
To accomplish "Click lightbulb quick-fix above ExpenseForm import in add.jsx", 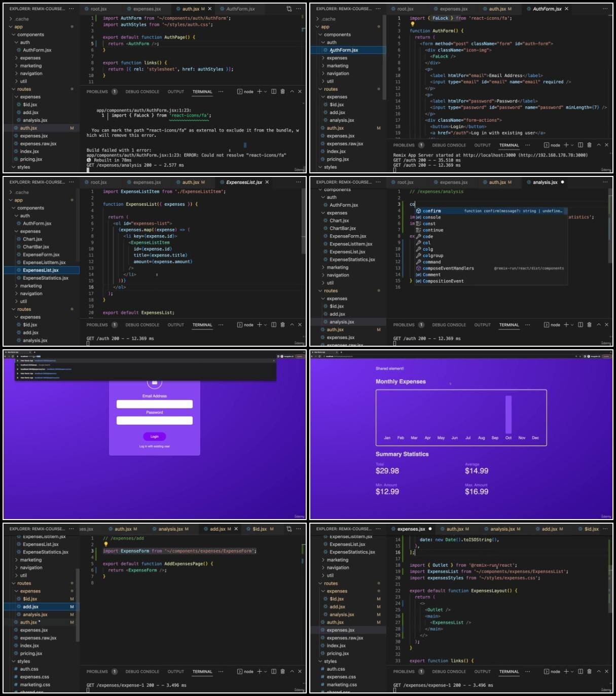I will coord(105,544).
